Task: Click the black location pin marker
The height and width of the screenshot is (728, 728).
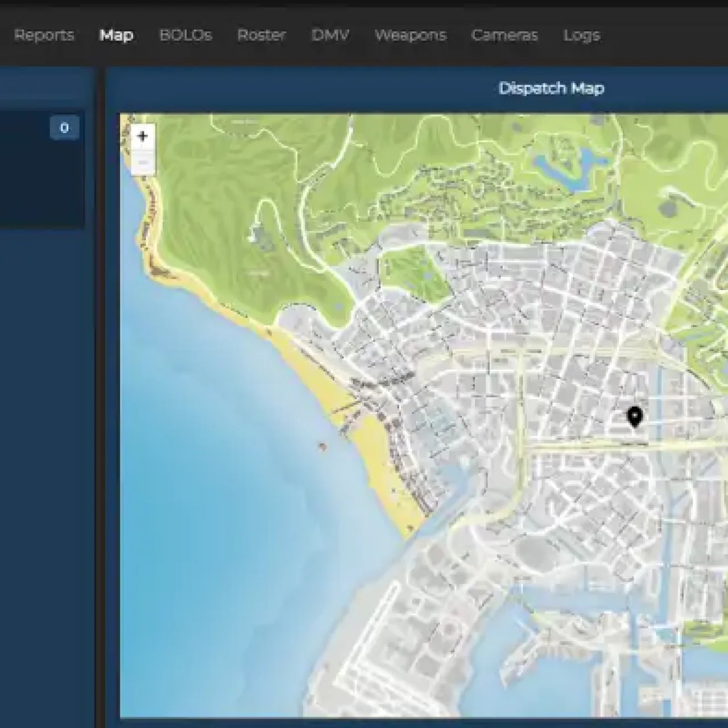Action: click(x=635, y=417)
